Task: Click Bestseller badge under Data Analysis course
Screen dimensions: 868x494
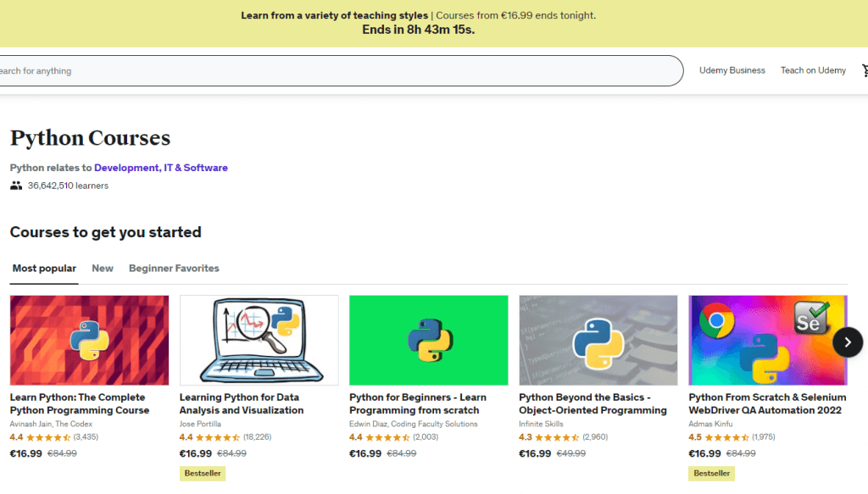Action: tap(203, 474)
